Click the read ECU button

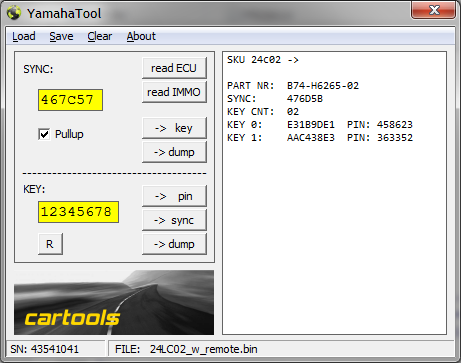click(174, 68)
